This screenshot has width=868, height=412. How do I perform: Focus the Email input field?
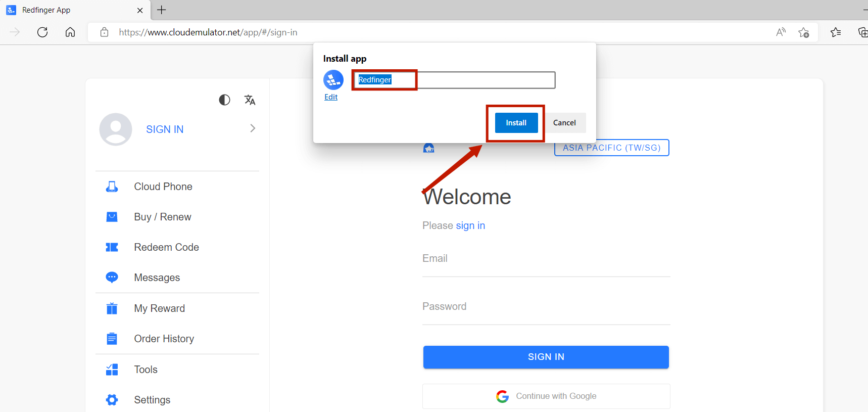pos(546,259)
